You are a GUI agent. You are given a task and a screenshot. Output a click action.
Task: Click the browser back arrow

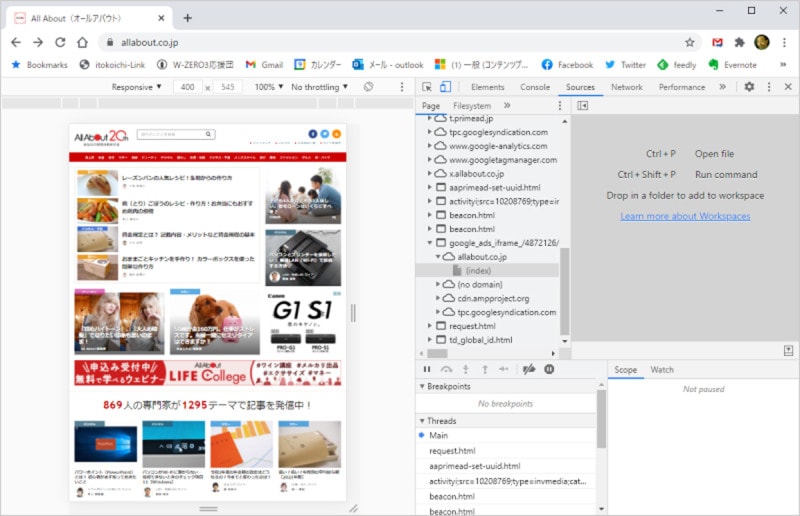coord(16,42)
